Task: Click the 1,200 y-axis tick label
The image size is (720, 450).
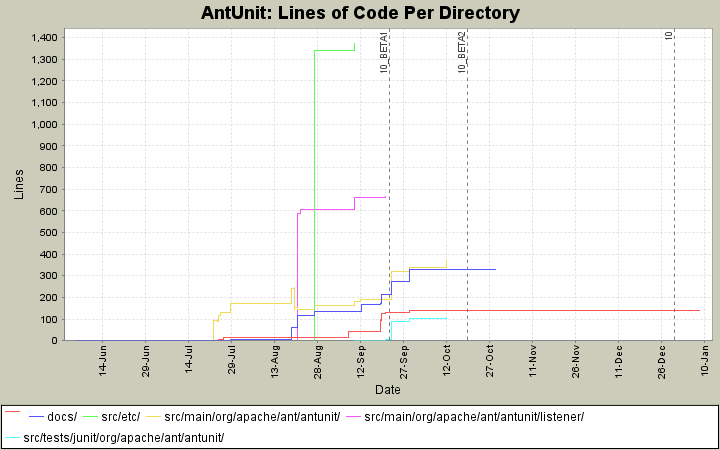Action: [44, 81]
